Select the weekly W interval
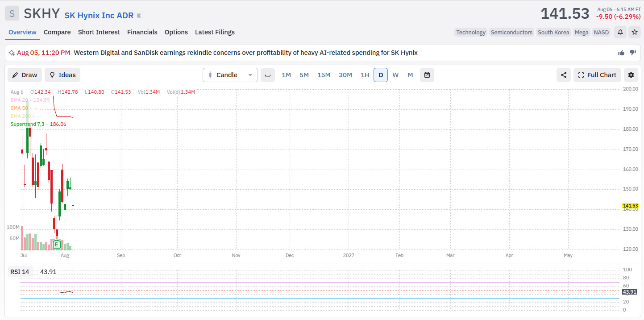Screen dimensions: 644x320 [395, 75]
